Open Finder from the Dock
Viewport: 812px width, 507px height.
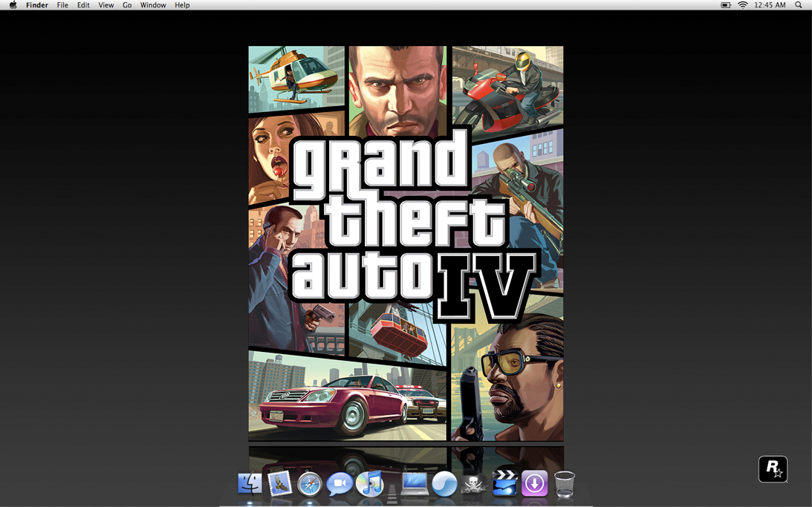point(250,484)
